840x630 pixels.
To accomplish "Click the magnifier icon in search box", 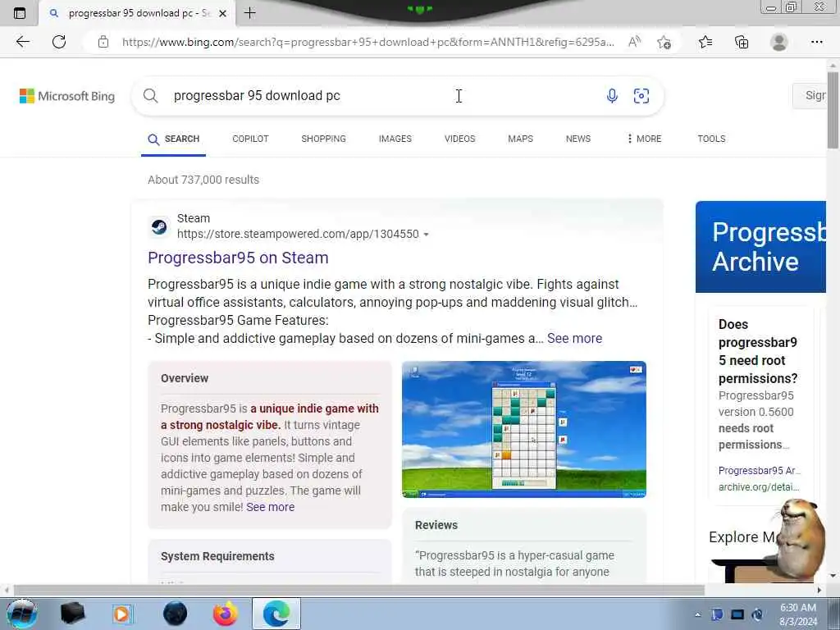I will coord(151,96).
